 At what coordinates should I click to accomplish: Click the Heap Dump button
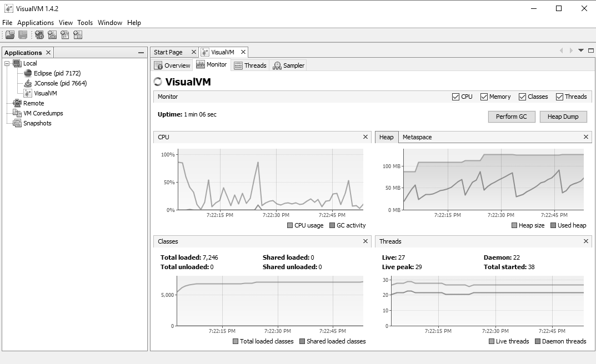coord(563,117)
